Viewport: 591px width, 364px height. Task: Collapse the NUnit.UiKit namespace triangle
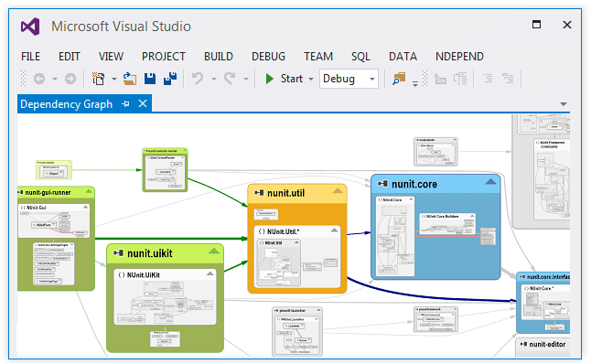(x=210, y=273)
